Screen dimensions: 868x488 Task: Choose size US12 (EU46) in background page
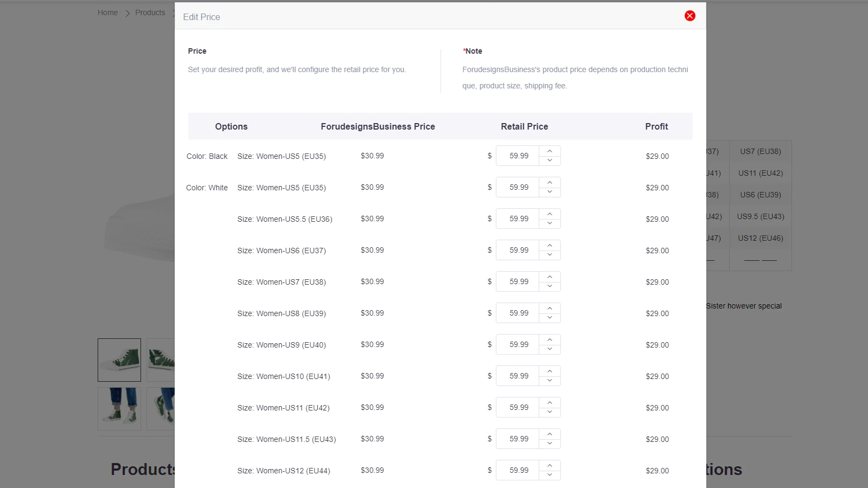(761, 238)
